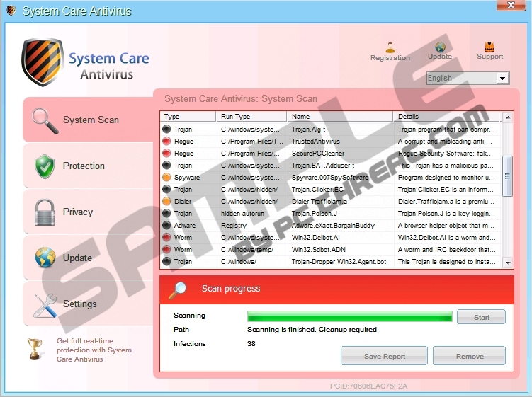
Task: Click the scroll up arrow of threat list
Action: (508, 117)
